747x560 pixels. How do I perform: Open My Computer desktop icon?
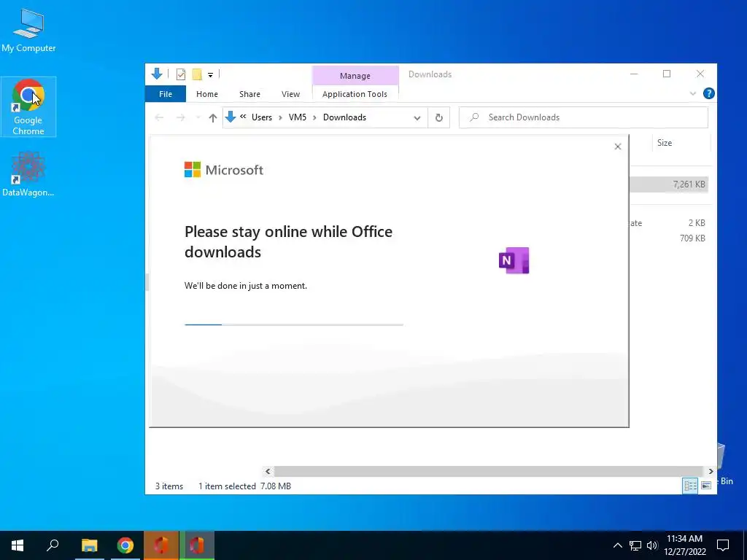point(28,31)
